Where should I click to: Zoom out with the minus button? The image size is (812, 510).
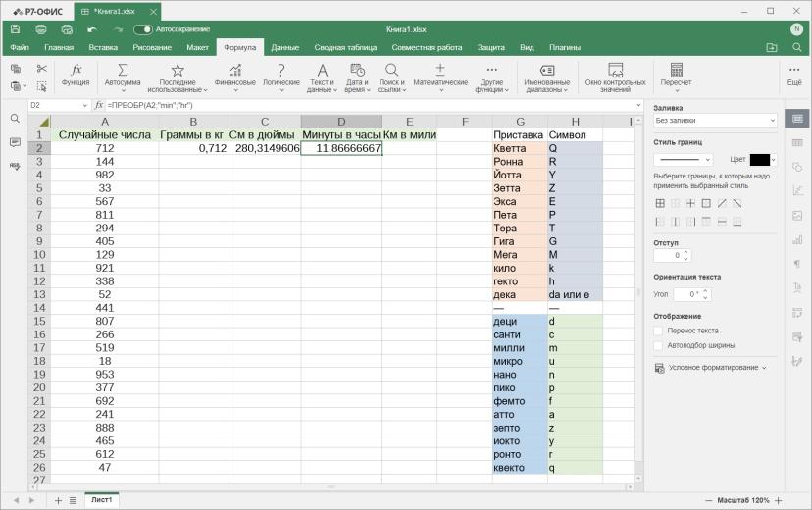(708, 500)
